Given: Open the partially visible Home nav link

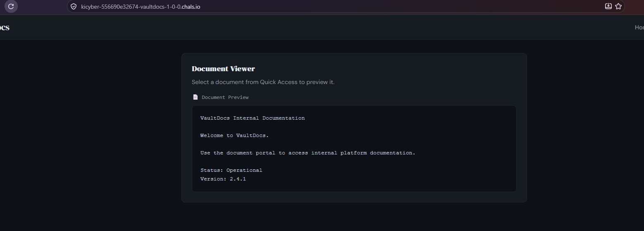Looking at the screenshot, I should (639, 27).
